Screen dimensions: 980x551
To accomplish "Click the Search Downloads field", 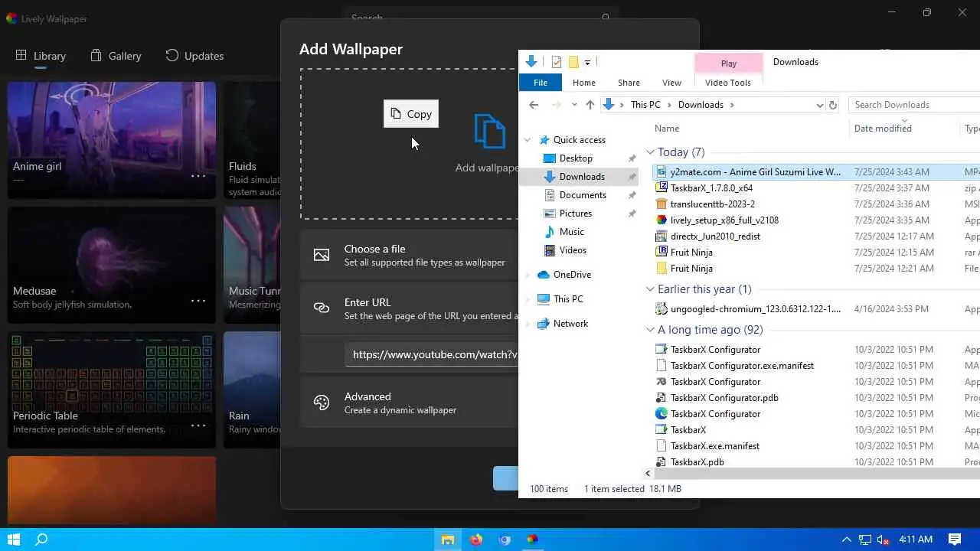I will click(x=915, y=105).
